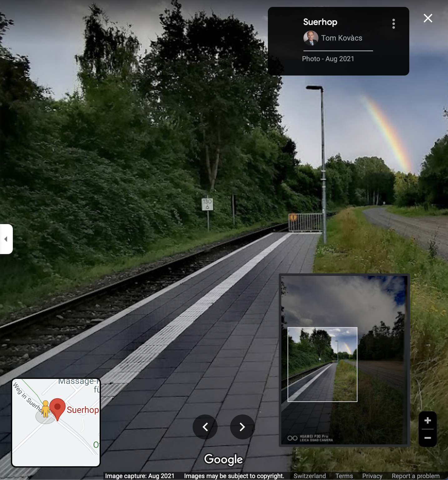Open Tom Kovàcs contributor profile link
The height and width of the screenshot is (480, 448).
pos(342,38)
